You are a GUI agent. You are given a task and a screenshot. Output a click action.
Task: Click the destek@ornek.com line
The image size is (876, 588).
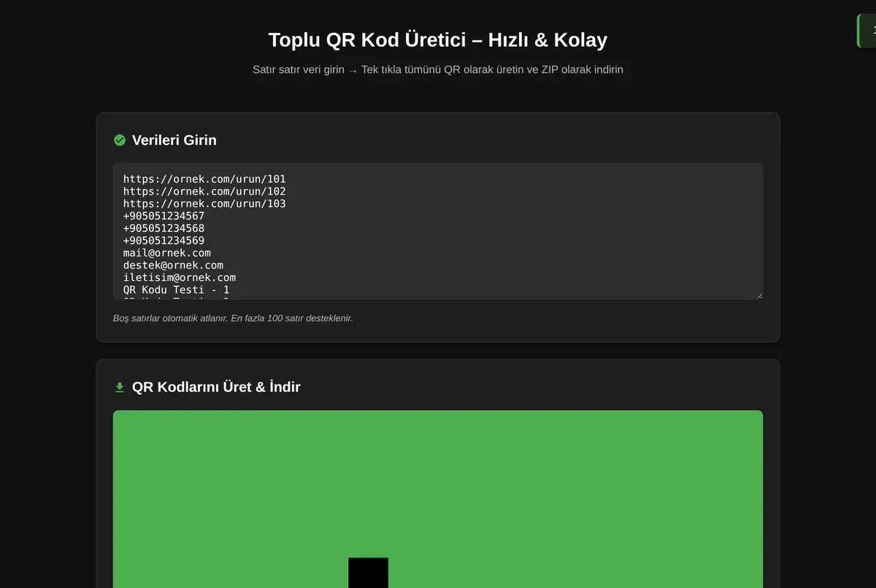tap(173, 266)
